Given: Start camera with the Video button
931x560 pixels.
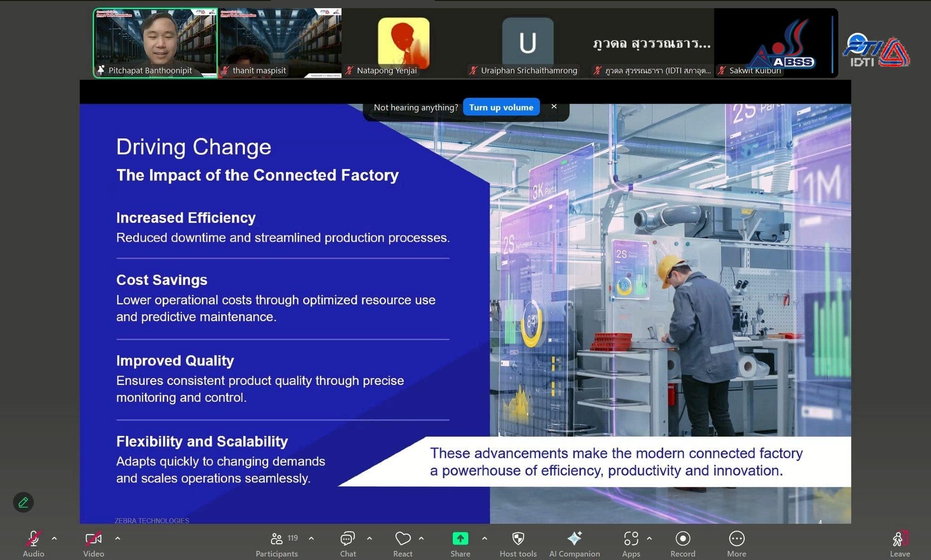Looking at the screenshot, I should coord(94,544).
